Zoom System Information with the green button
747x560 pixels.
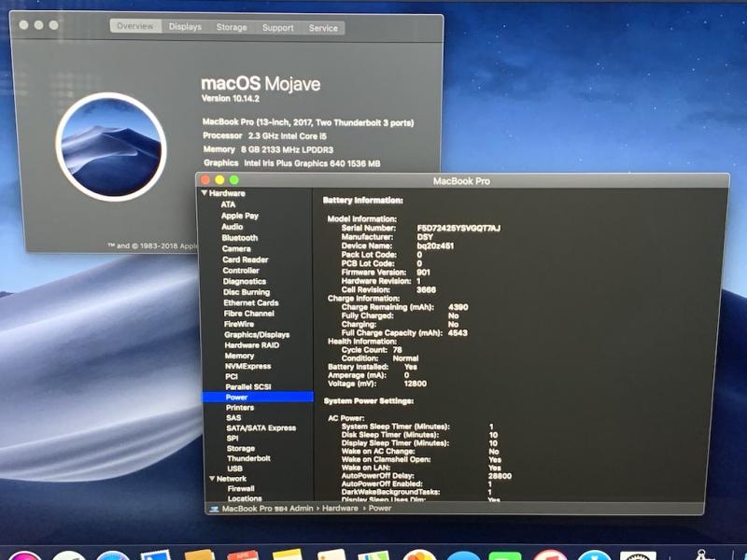234,179
